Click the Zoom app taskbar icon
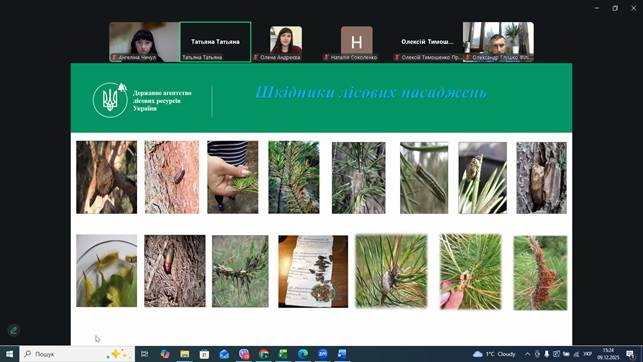 click(322, 354)
